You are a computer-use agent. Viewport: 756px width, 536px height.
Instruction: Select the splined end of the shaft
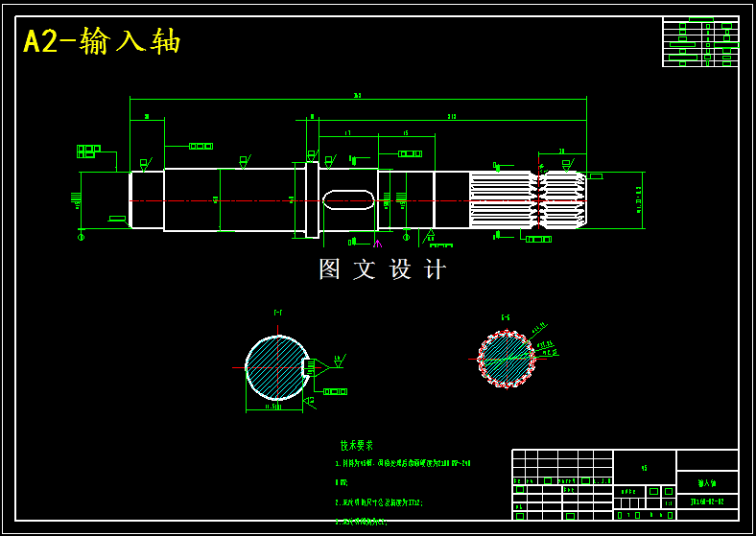[528, 199]
